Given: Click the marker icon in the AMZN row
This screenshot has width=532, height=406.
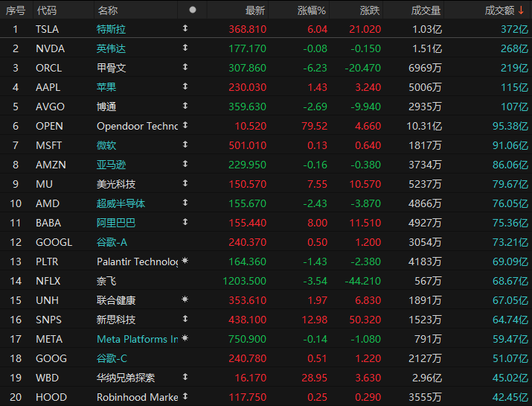Looking at the screenshot, I should [185, 164].
